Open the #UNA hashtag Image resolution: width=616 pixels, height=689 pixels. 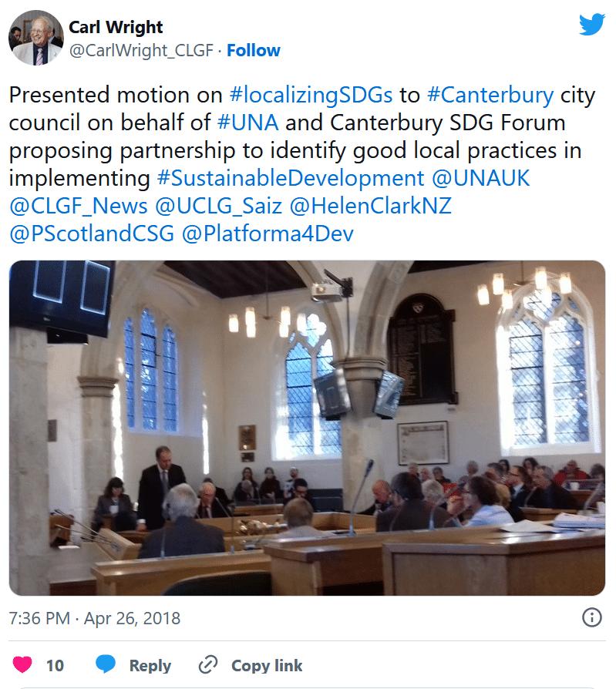(x=247, y=123)
